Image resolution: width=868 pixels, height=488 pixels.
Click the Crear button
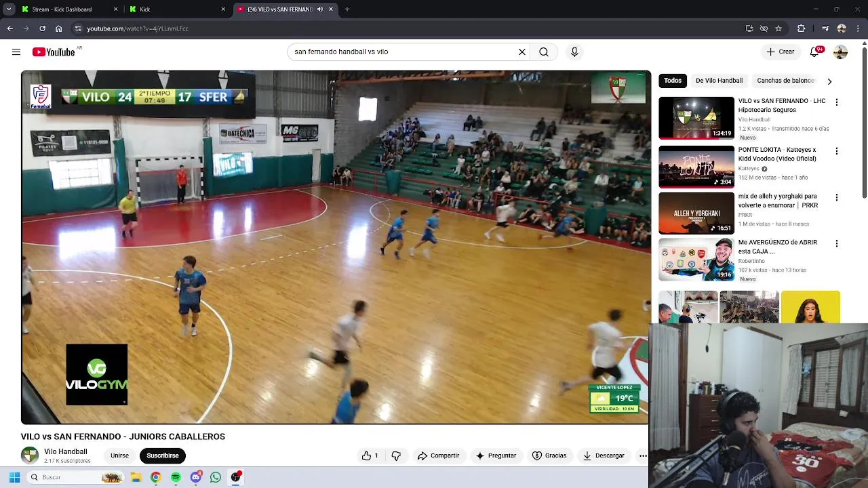point(781,52)
